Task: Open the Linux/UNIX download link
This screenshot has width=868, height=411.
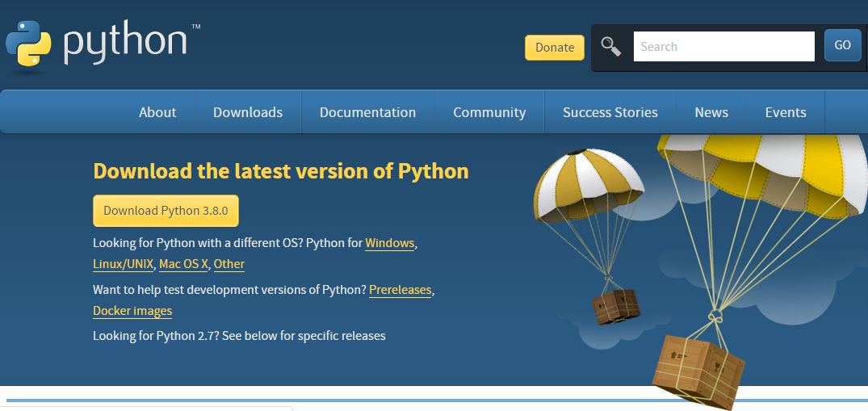Action: pyautogui.click(x=123, y=264)
